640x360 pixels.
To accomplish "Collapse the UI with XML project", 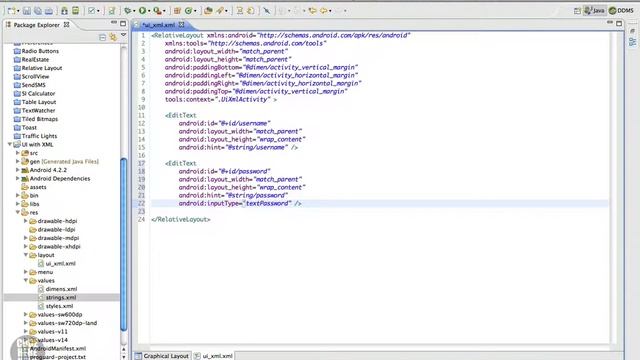I will [x=9, y=144].
